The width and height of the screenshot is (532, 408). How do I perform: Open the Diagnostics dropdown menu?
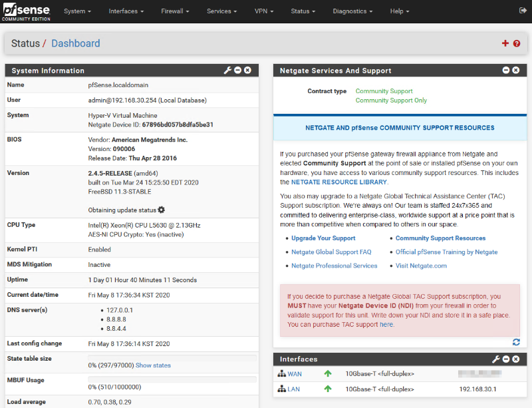pos(353,11)
